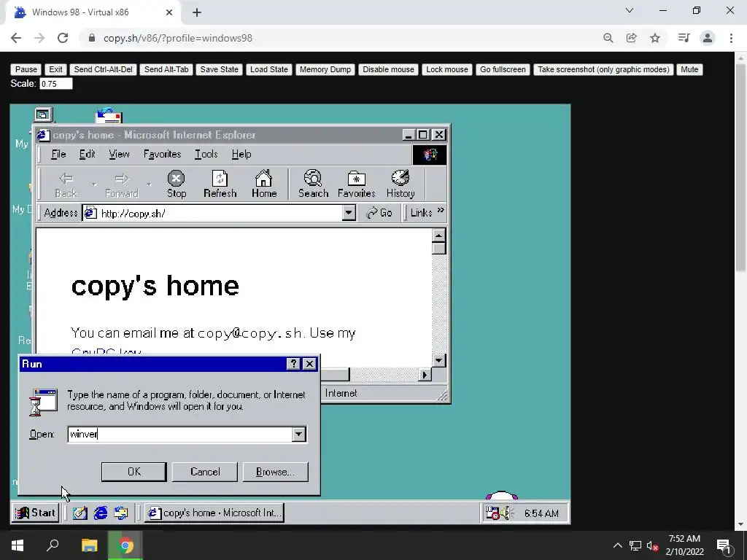This screenshot has height=560, width=747.
Task: Click the Chrome zoom magnifier icon
Action: (608, 38)
